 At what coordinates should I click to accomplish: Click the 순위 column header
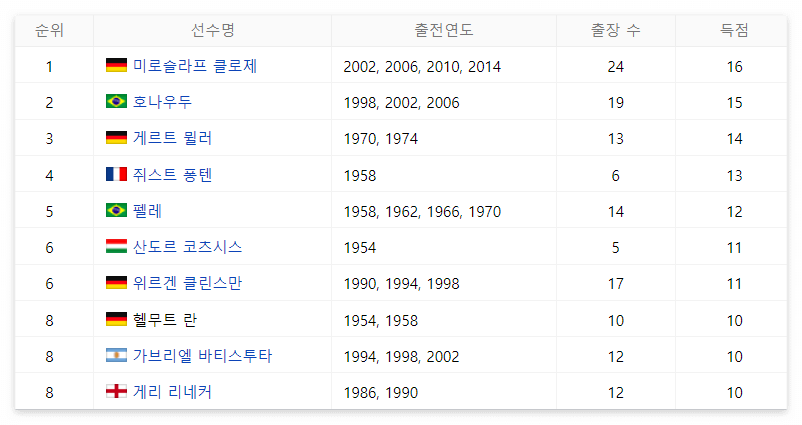tap(49, 30)
